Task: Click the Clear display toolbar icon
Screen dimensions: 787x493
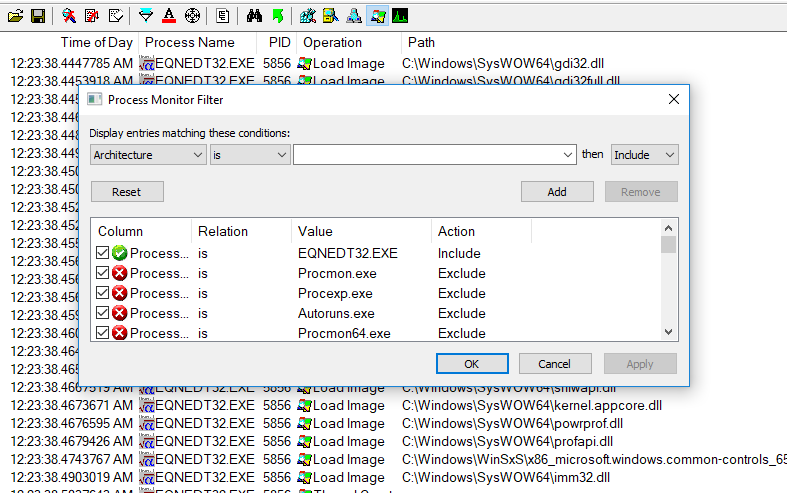Action: click(x=115, y=16)
